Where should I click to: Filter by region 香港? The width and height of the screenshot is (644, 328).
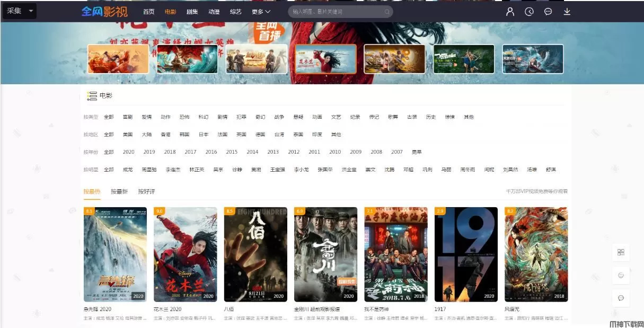166,135
